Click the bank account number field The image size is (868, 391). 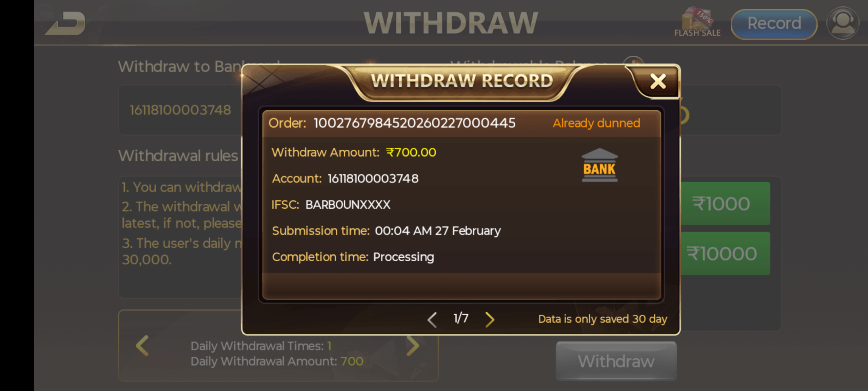[x=180, y=110]
